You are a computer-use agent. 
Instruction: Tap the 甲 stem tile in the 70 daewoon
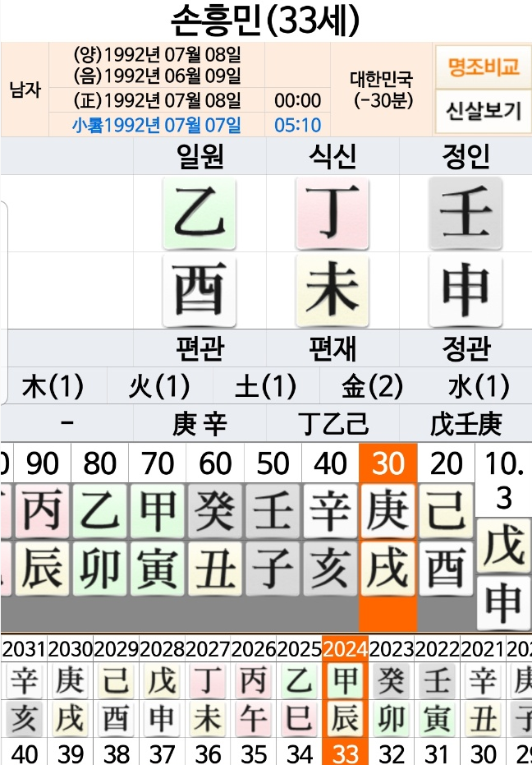point(158,511)
